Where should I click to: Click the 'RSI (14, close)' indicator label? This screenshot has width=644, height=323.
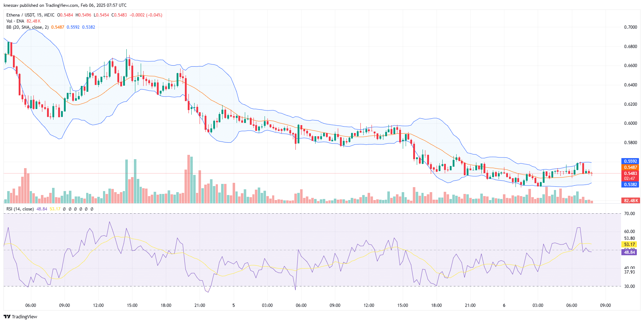pyautogui.click(x=20, y=209)
